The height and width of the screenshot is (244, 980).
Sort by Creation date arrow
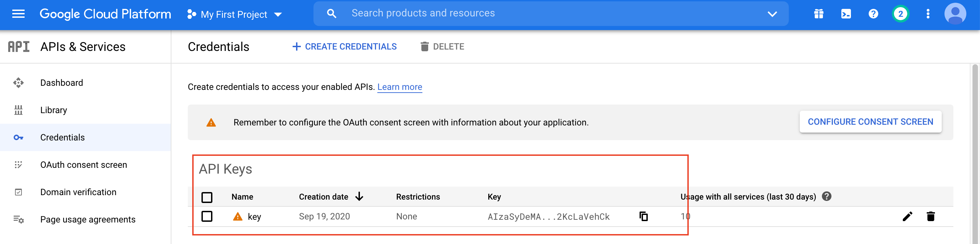coord(359,197)
